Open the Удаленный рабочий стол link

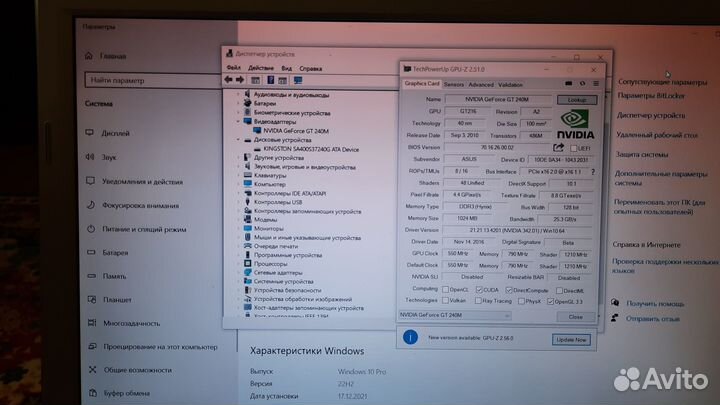(x=656, y=135)
